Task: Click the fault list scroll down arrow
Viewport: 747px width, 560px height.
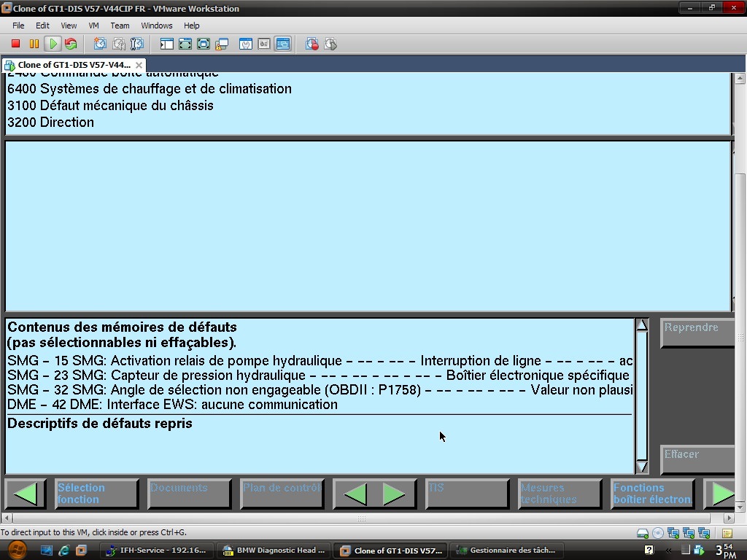Action: coord(642,467)
